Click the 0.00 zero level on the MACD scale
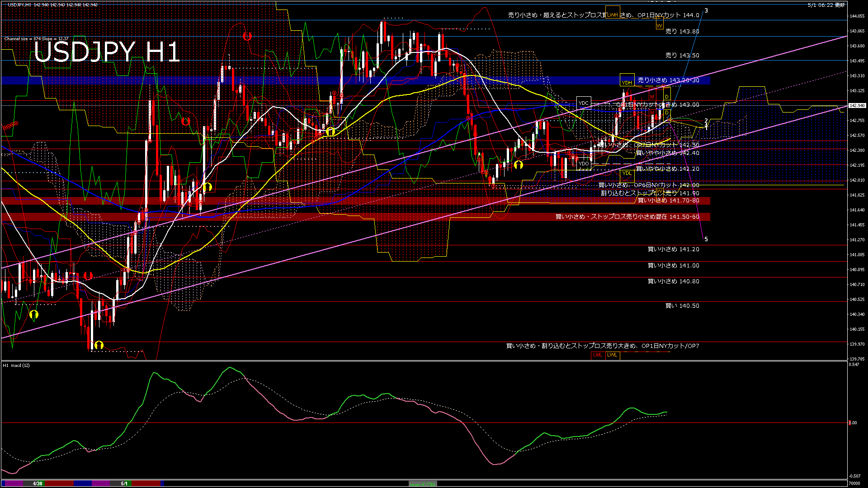This screenshot has height=488, width=868. coord(852,423)
